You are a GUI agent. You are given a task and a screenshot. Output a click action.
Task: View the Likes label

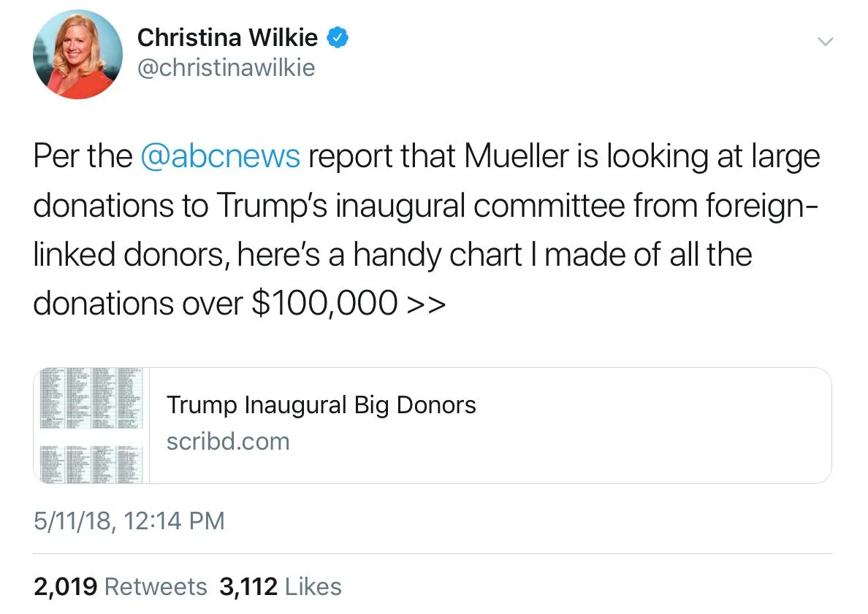(x=313, y=587)
